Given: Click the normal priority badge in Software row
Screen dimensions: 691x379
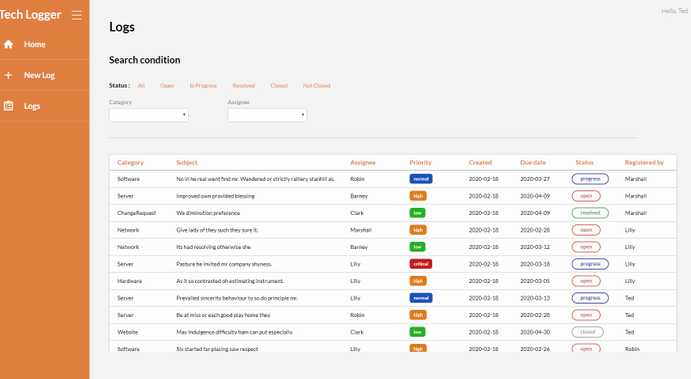Looking at the screenshot, I should pos(421,179).
